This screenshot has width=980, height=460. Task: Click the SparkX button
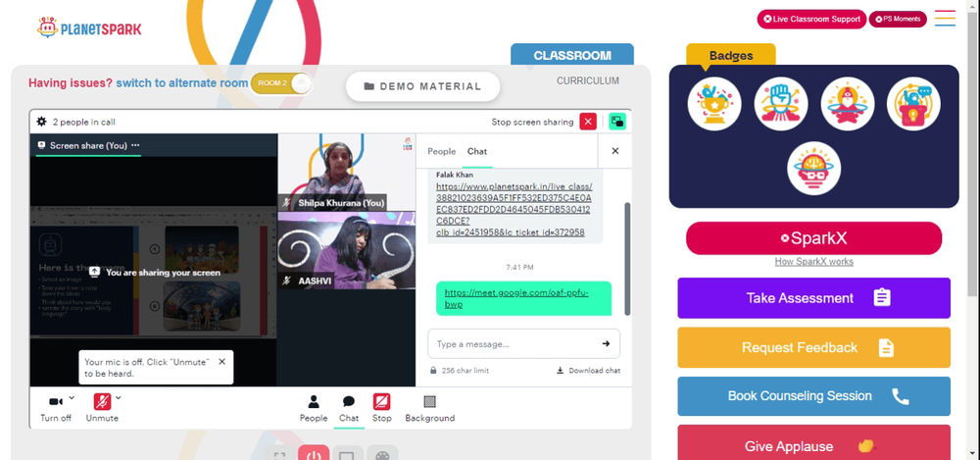click(x=813, y=237)
